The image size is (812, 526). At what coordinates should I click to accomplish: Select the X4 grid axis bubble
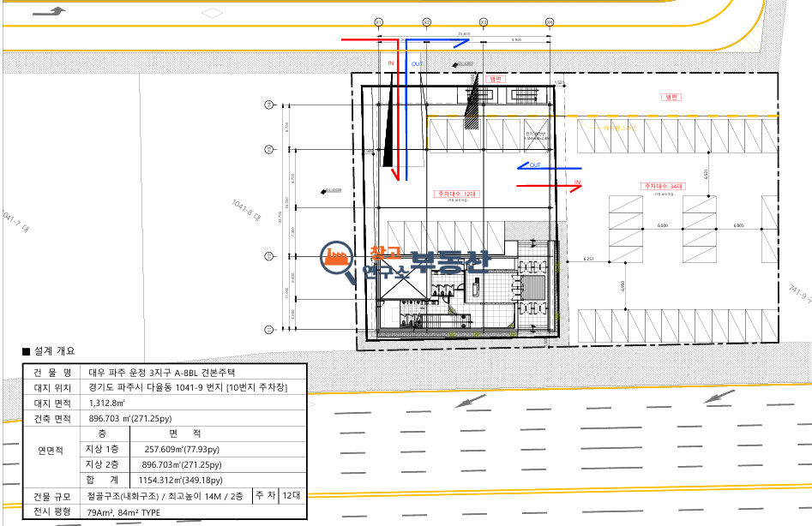click(x=550, y=22)
